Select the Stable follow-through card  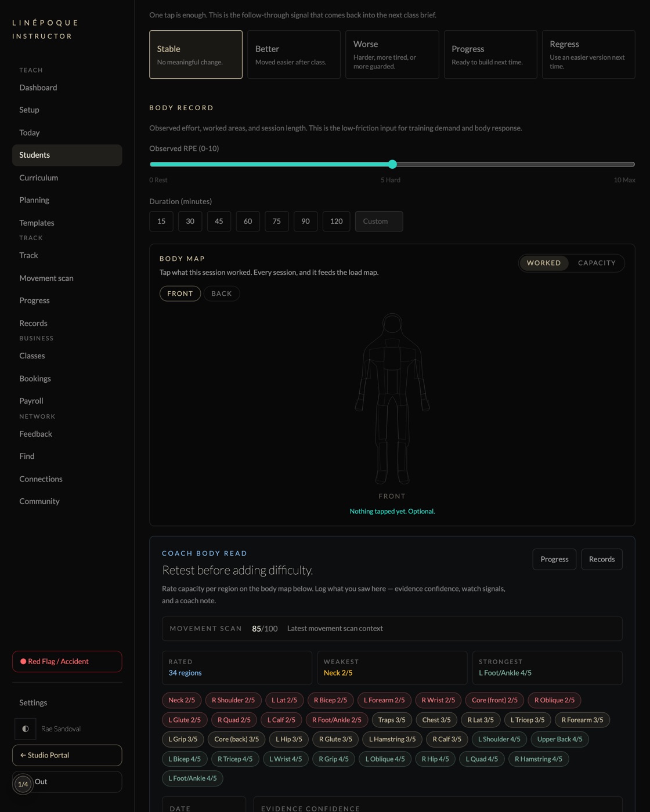click(196, 55)
